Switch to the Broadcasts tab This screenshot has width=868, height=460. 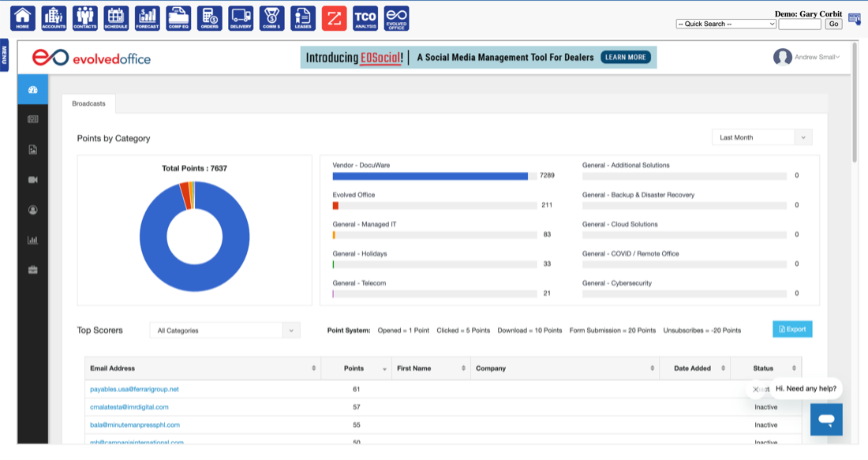pos(88,103)
